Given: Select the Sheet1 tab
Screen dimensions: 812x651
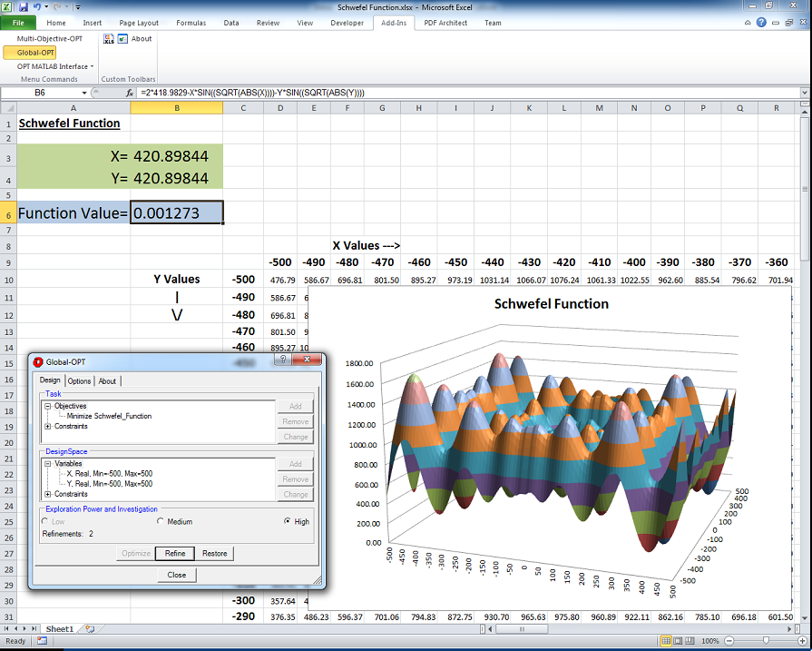Looking at the screenshot, I should [60, 628].
